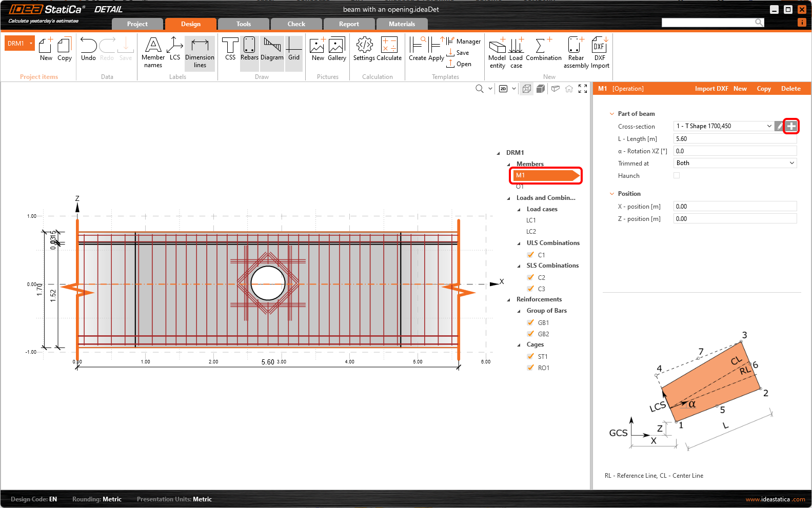The height and width of the screenshot is (508, 812).
Task: Open calculation Settings icon
Action: (364, 46)
